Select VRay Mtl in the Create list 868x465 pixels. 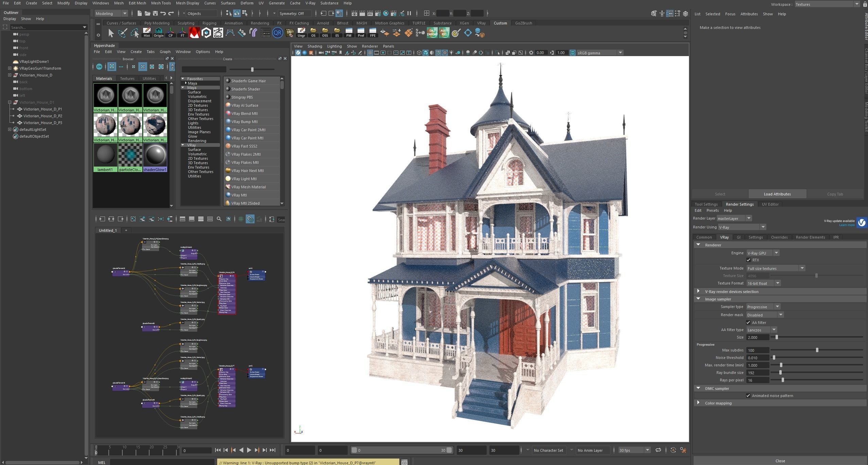[251, 195]
